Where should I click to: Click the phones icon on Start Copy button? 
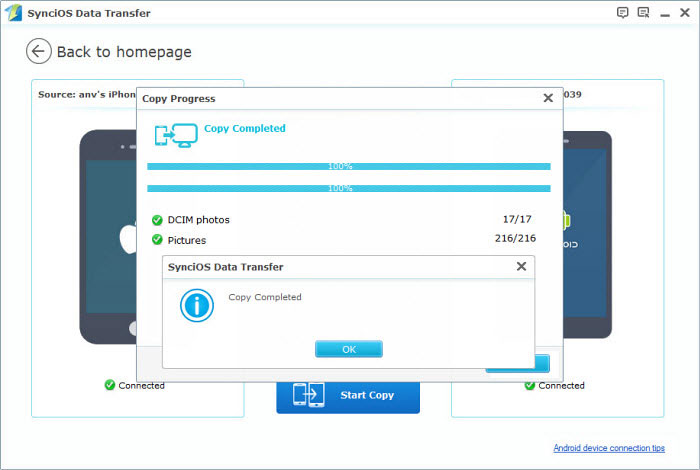[x=308, y=395]
